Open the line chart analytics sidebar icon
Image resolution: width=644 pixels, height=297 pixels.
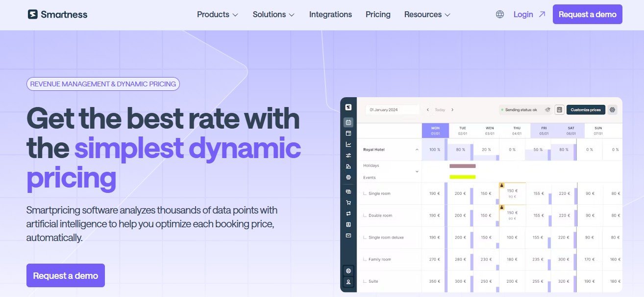pos(348,144)
